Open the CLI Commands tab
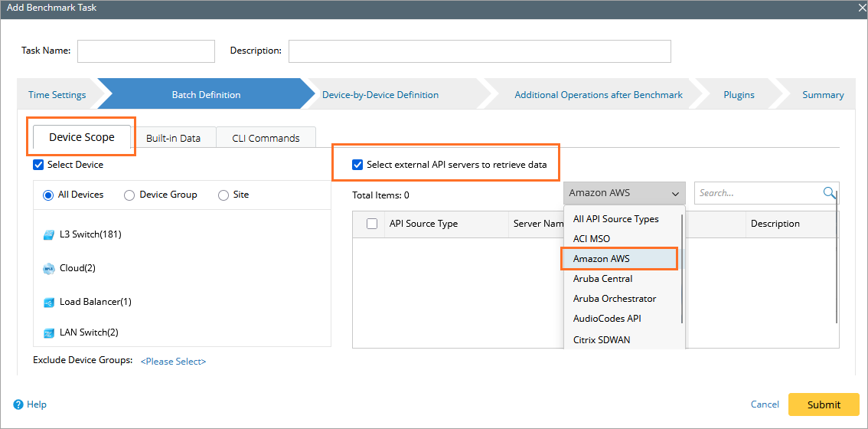Screen dimensions: 868x429 (x=266, y=138)
